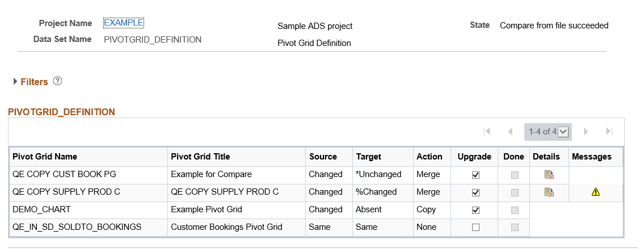Click the Sample ADS project description

point(315,26)
